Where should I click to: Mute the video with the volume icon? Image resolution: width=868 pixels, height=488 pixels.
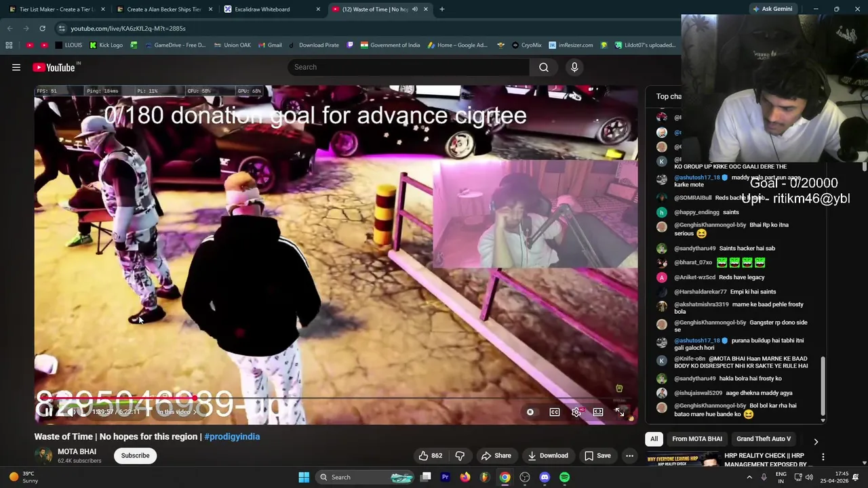(71, 411)
